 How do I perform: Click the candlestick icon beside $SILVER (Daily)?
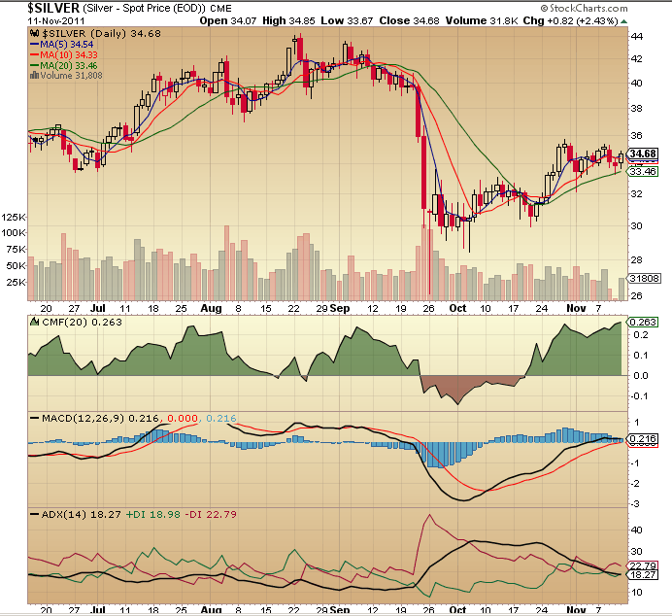[34, 34]
